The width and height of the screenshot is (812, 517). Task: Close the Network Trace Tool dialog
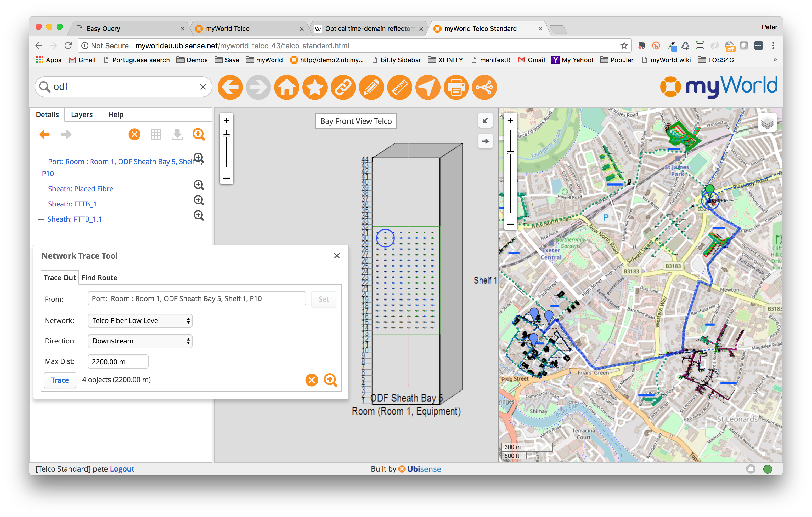tap(336, 256)
